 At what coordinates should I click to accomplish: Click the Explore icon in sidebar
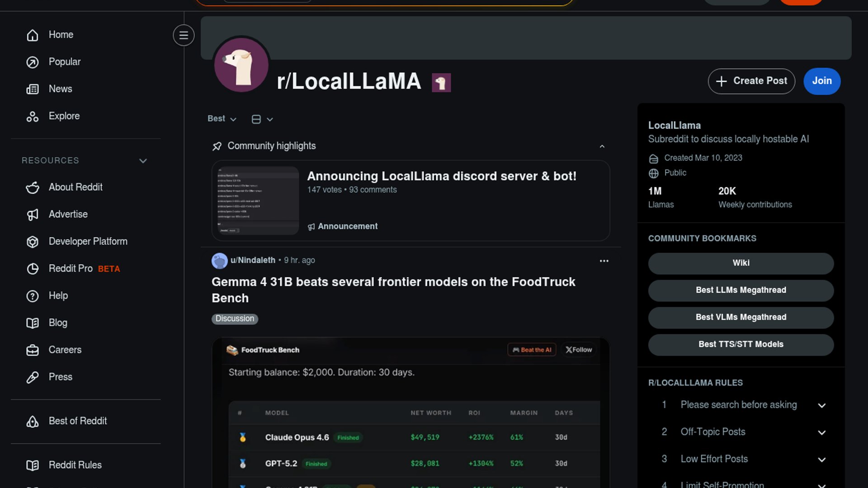point(33,117)
